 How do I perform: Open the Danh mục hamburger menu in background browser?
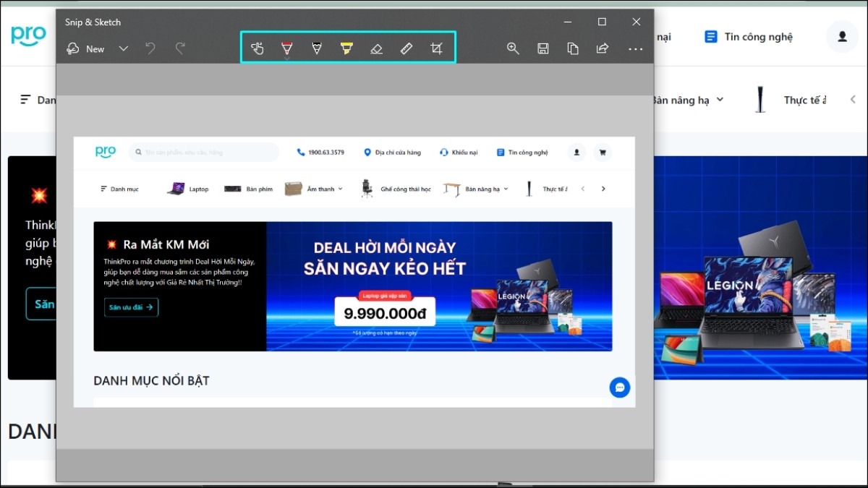[38, 100]
